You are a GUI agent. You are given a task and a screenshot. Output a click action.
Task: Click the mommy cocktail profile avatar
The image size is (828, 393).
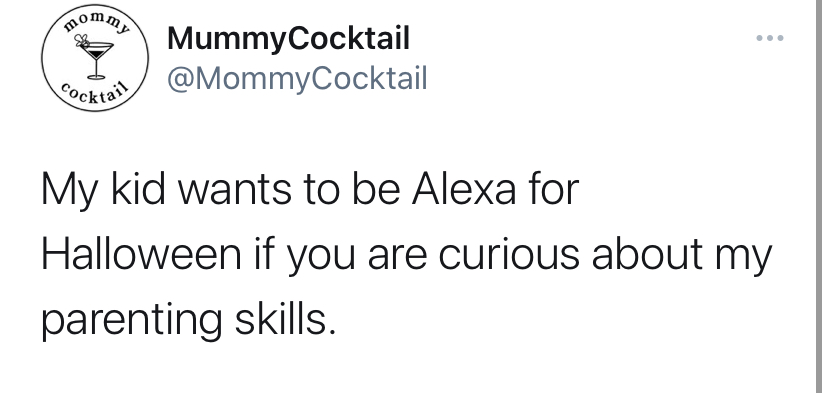click(x=96, y=58)
